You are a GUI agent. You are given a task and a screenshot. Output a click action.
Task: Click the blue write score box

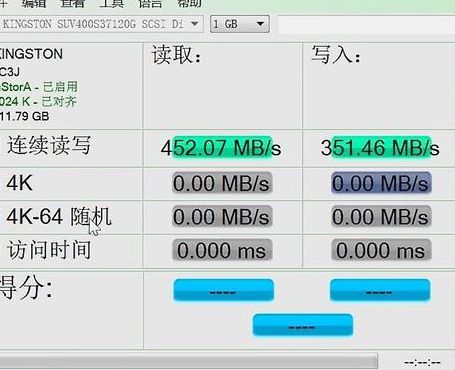380,290
